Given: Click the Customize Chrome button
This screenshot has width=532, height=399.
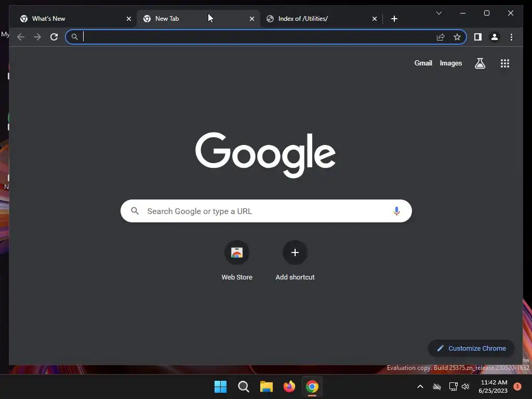Looking at the screenshot, I should [x=471, y=348].
